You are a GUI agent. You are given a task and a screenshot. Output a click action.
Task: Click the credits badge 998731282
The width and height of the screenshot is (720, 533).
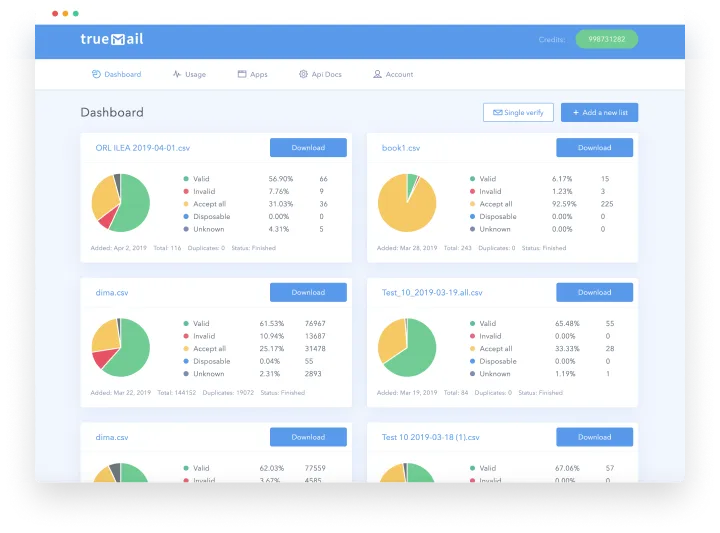coord(607,39)
